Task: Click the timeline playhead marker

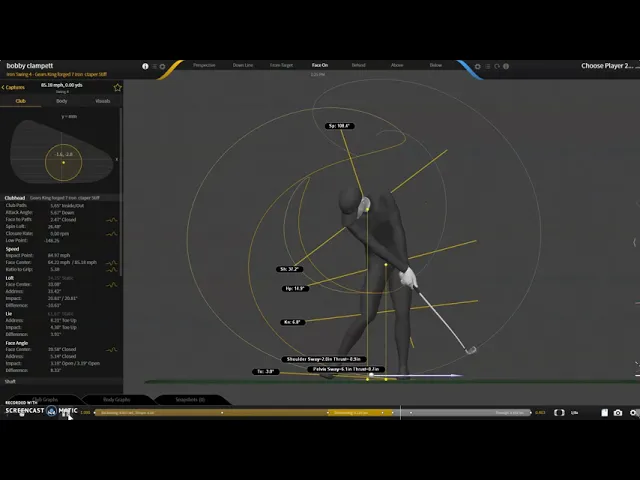Action: [x=400, y=413]
